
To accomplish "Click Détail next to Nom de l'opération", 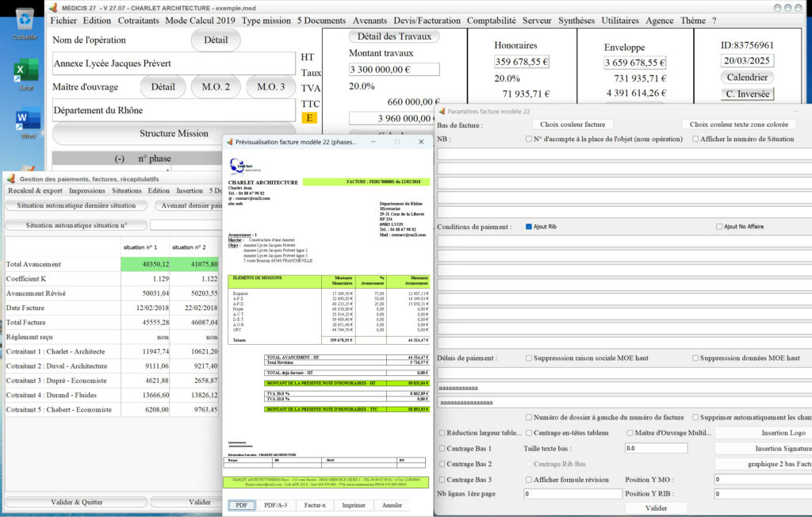I will (216, 40).
